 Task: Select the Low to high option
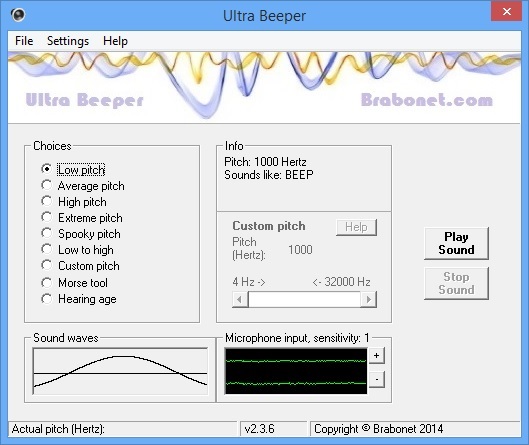[x=77, y=250]
